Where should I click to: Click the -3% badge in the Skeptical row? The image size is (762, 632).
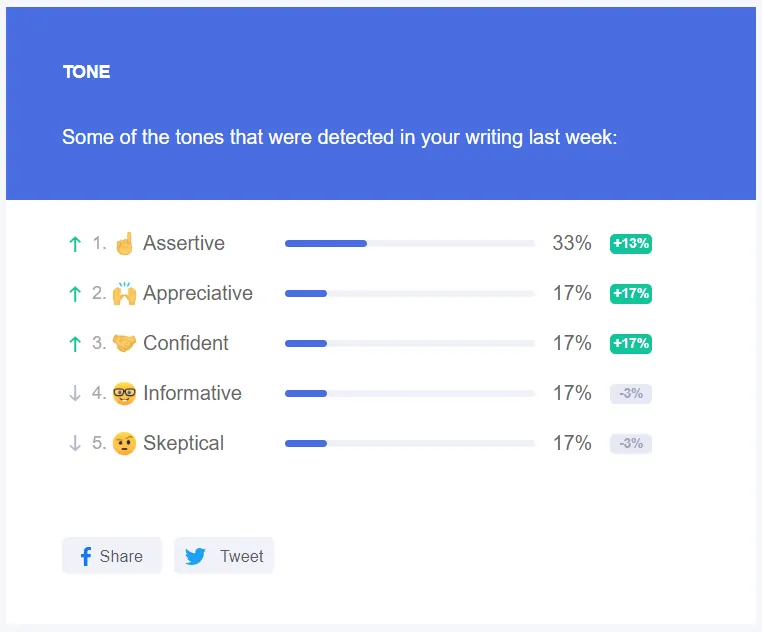coord(631,443)
